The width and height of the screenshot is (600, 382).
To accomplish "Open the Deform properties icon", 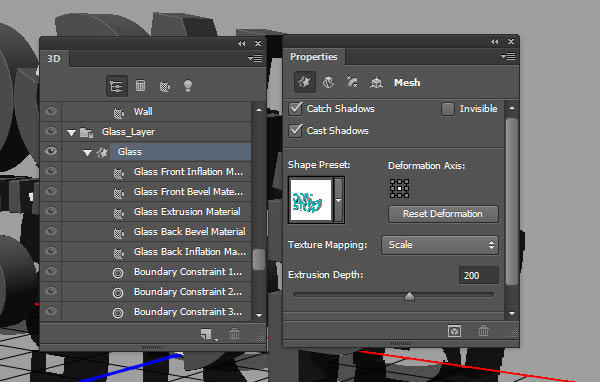I will coord(328,82).
